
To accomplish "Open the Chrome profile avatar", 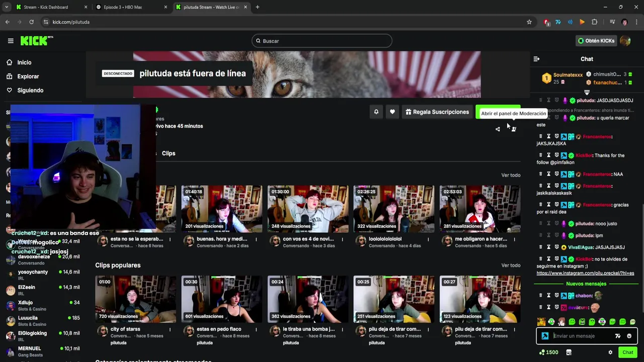I will [x=624, y=22].
